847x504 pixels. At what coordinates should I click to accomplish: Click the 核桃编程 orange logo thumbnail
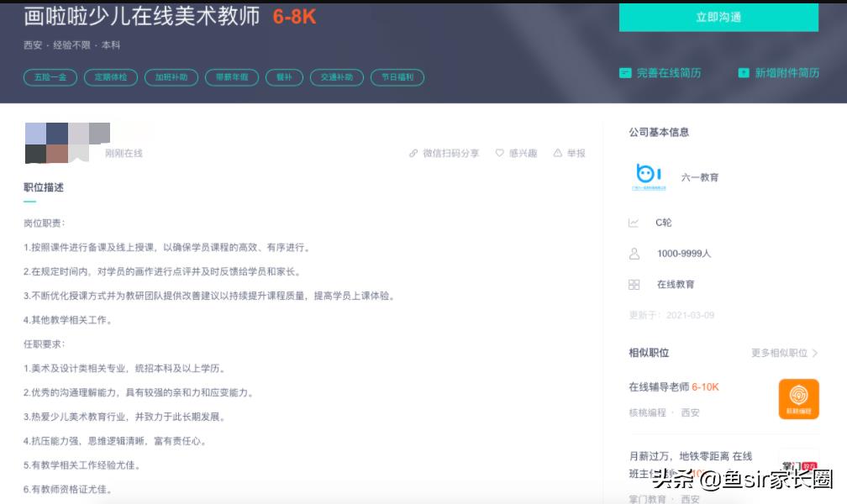coord(798,399)
